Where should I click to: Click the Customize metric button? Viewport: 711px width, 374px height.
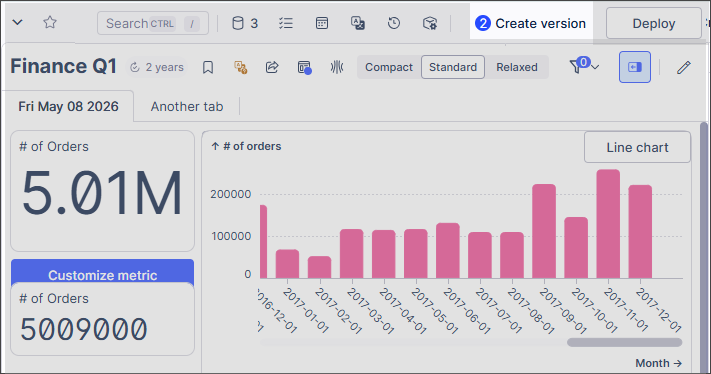(102, 273)
